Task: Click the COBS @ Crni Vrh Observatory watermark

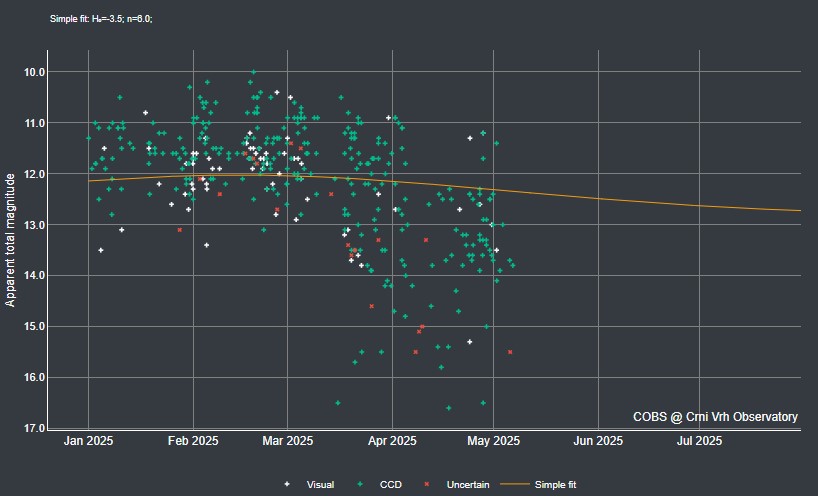Action: pyautogui.click(x=715, y=417)
